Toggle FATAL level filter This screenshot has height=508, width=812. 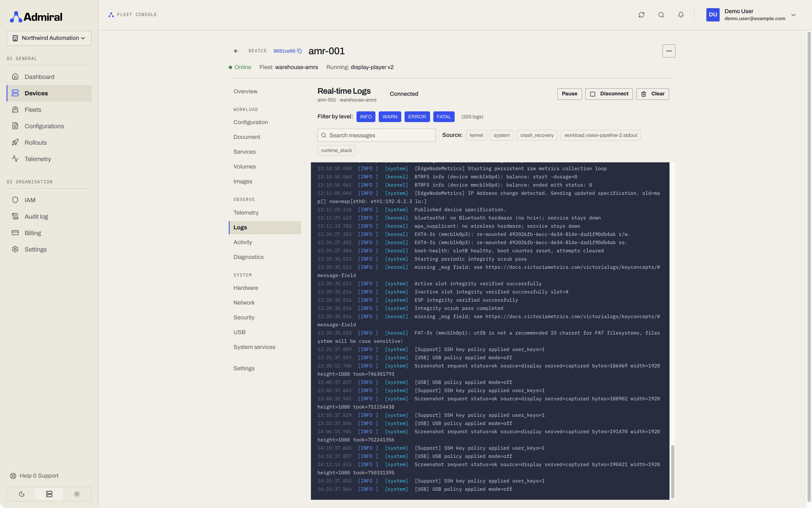pos(444,117)
